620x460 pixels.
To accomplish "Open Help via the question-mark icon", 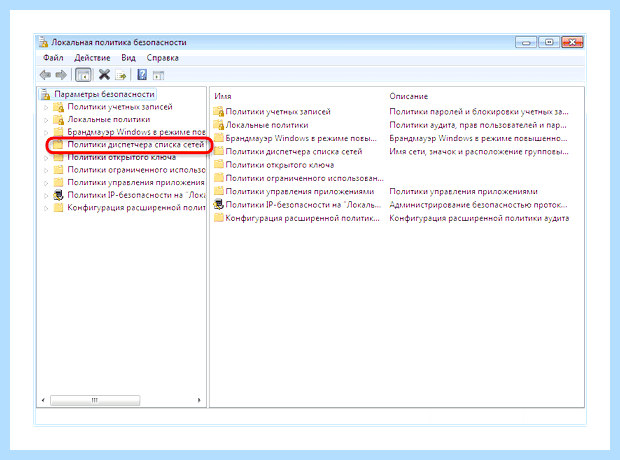I will (142, 74).
